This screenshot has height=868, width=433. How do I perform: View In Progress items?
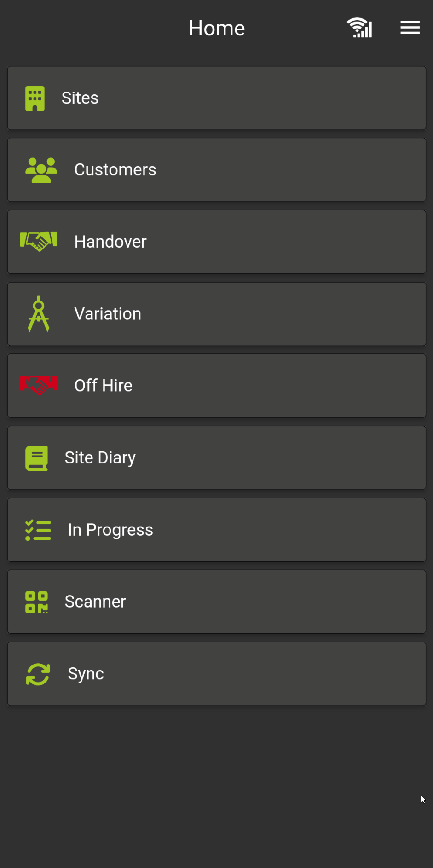click(110, 530)
